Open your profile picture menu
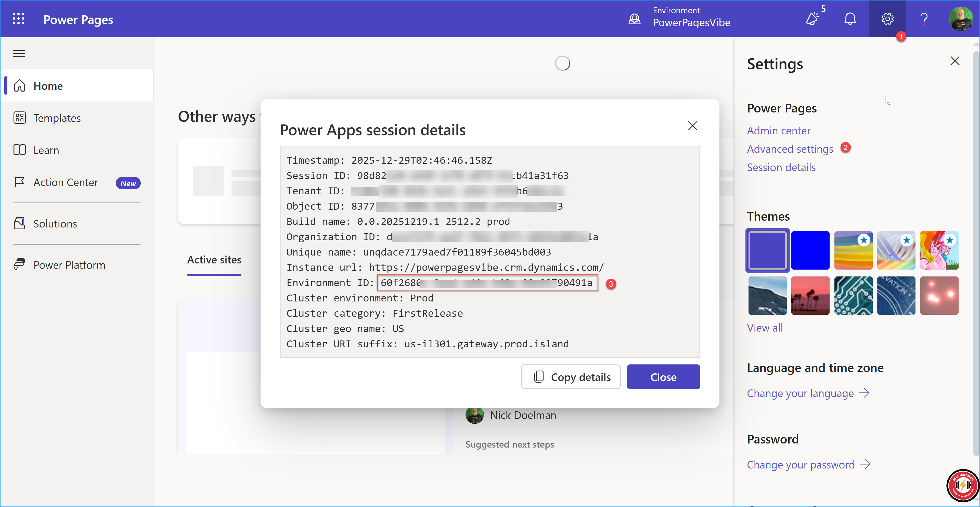Image resolution: width=980 pixels, height=507 pixels. [961, 19]
